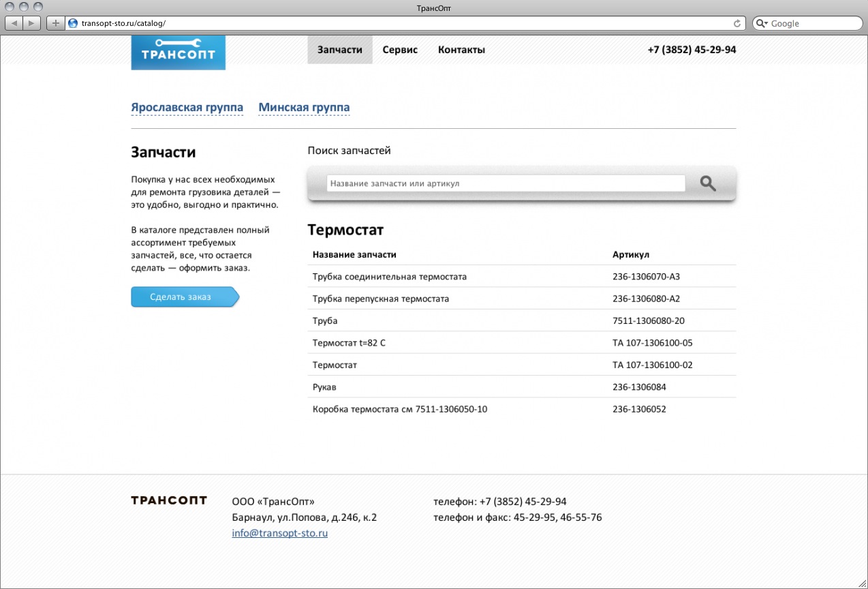
Task: Click the add bookmark plus button
Action: tap(56, 23)
